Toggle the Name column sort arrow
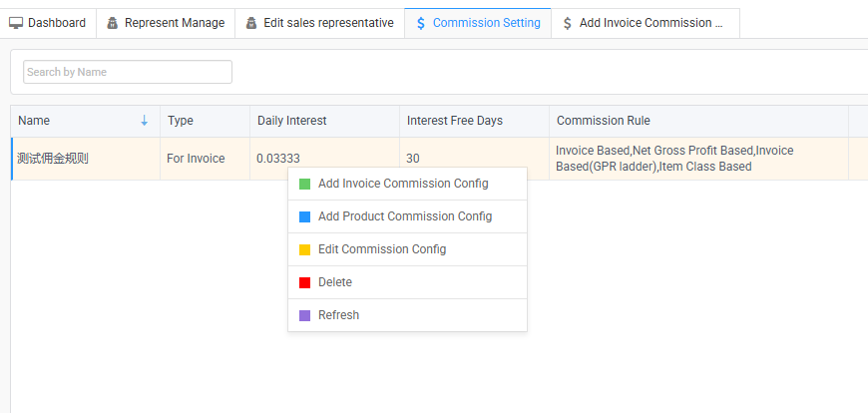Viewport: 868px width, 413px height. click(x=144, y=121)
